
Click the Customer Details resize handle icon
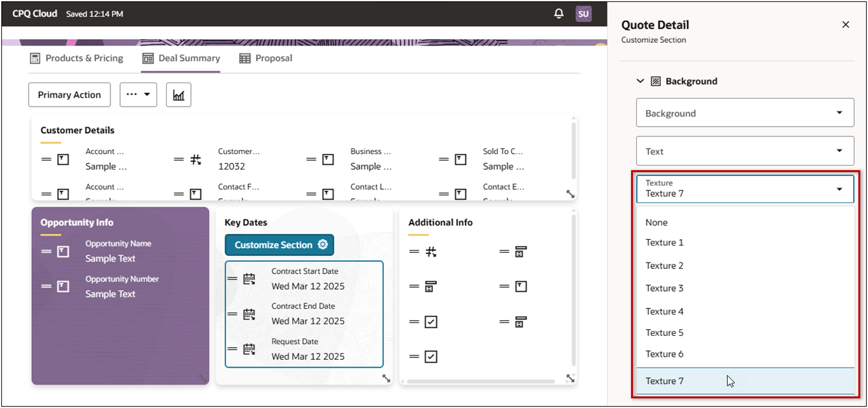(570, 194)
